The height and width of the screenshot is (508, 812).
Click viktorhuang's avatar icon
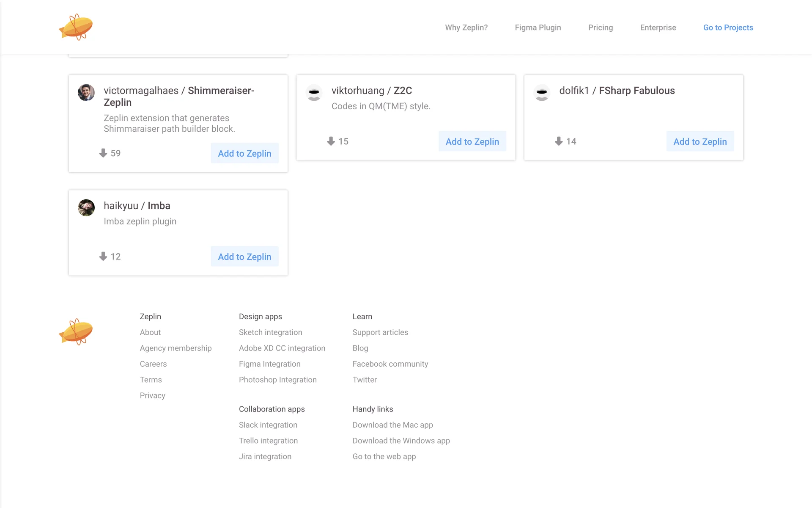(x=314, y=92)
